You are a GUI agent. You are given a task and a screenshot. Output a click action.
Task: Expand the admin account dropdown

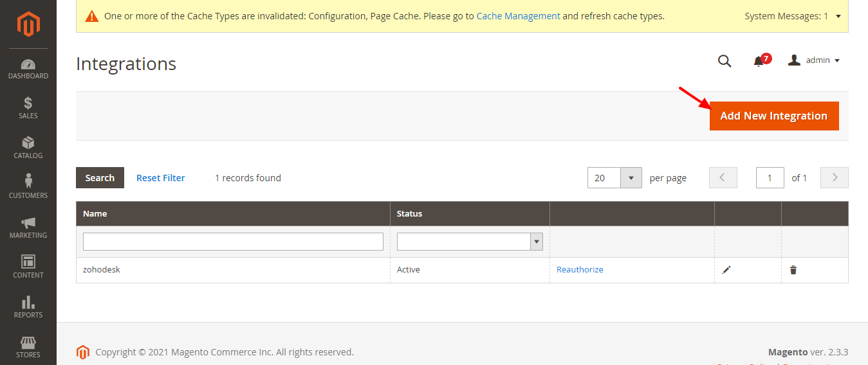click(814, 60)
